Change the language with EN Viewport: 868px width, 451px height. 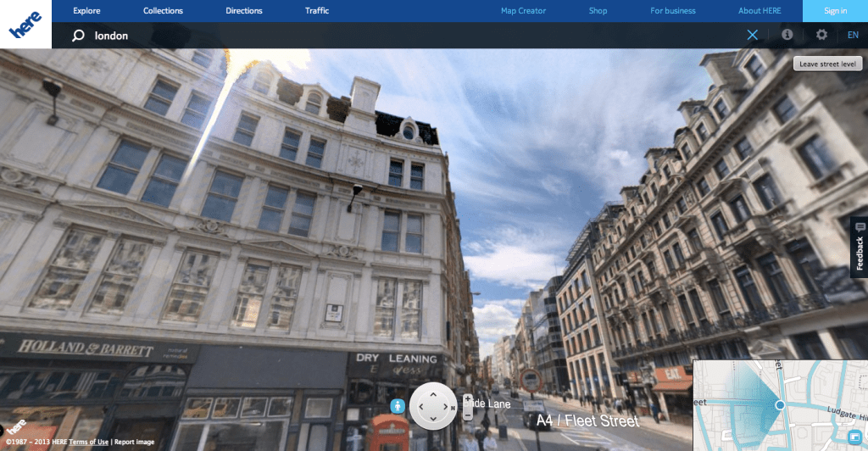click(x=853, y=35)
